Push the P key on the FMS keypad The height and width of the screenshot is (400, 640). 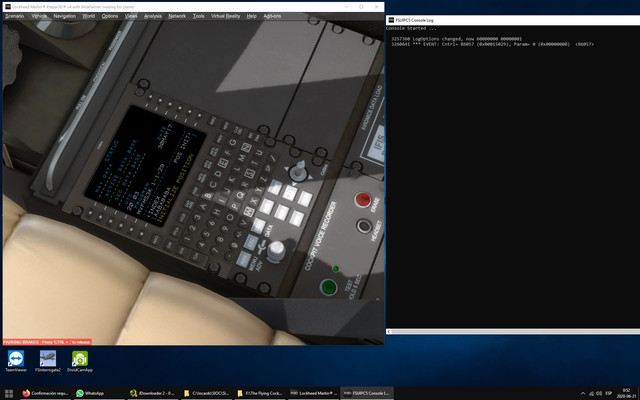235,206
